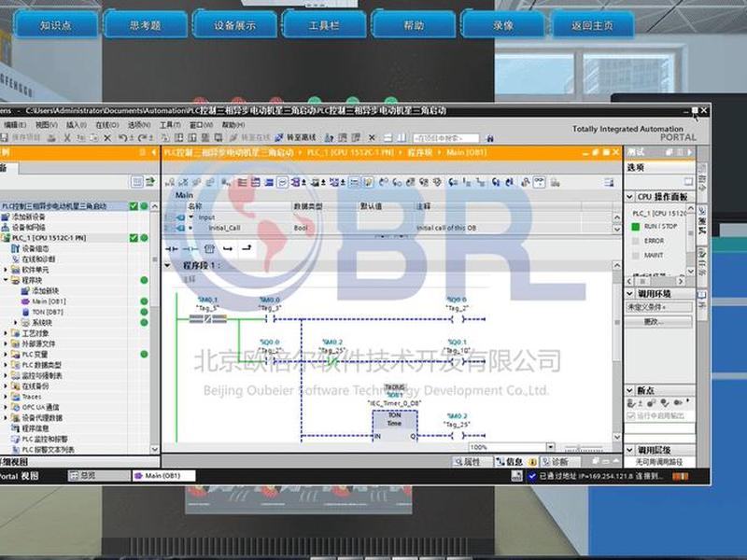
Task: Click the search icon beside the project search box
Action: 489,138
